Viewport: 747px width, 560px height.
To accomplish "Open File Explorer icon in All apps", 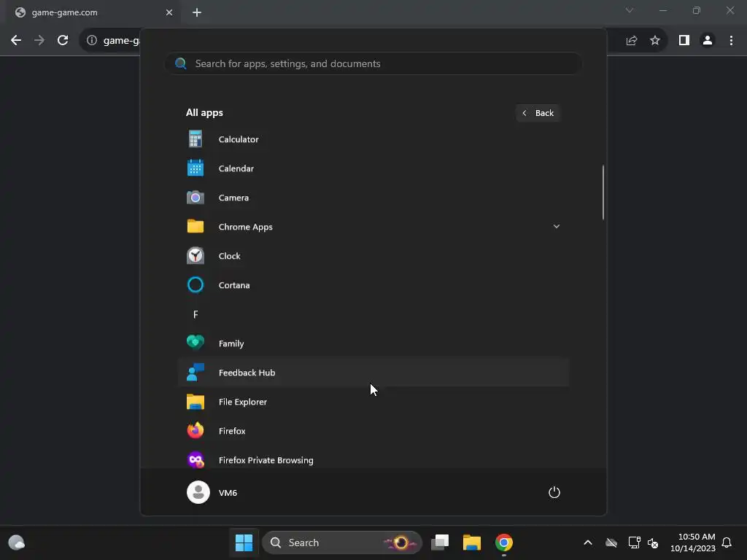I will 196,402.
